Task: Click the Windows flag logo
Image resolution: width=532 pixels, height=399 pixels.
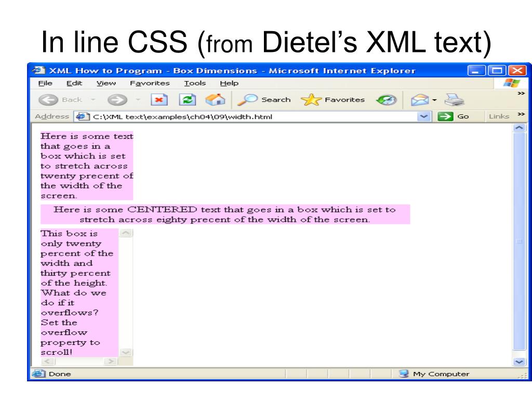Action: [511, 83]
